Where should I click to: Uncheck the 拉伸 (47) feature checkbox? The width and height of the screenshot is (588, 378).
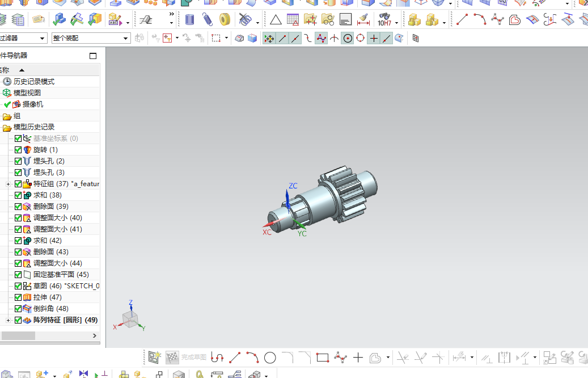click(x=18, y=297)
